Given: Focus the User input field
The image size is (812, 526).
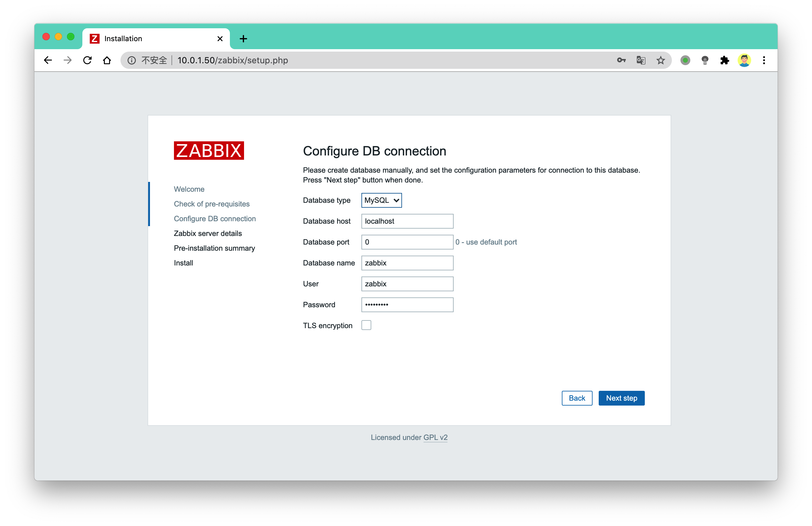Looking at the screenshot, I should coord(407,284).
